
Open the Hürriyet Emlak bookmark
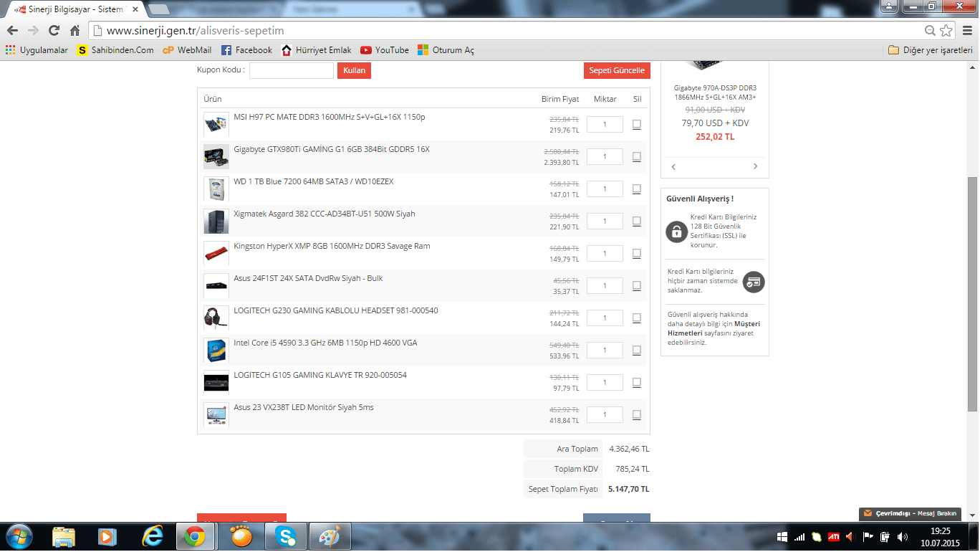[316, 50]
